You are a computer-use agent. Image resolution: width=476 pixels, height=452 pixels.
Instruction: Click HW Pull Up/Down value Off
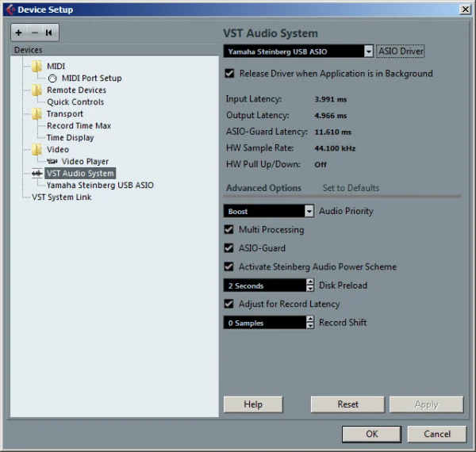coord(321,165)
